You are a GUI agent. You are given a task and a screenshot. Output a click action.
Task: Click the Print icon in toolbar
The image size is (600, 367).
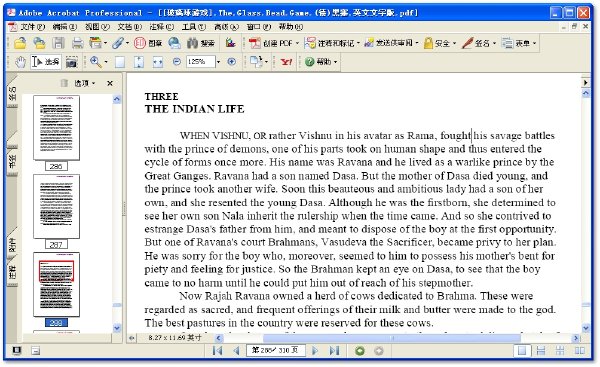tap(78, 43)
